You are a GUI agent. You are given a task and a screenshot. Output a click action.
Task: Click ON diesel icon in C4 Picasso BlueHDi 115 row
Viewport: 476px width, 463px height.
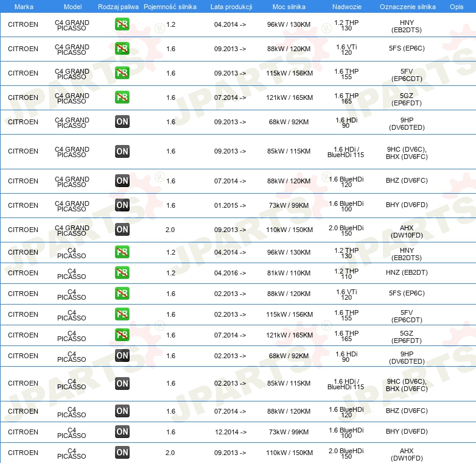coord(122,383)
